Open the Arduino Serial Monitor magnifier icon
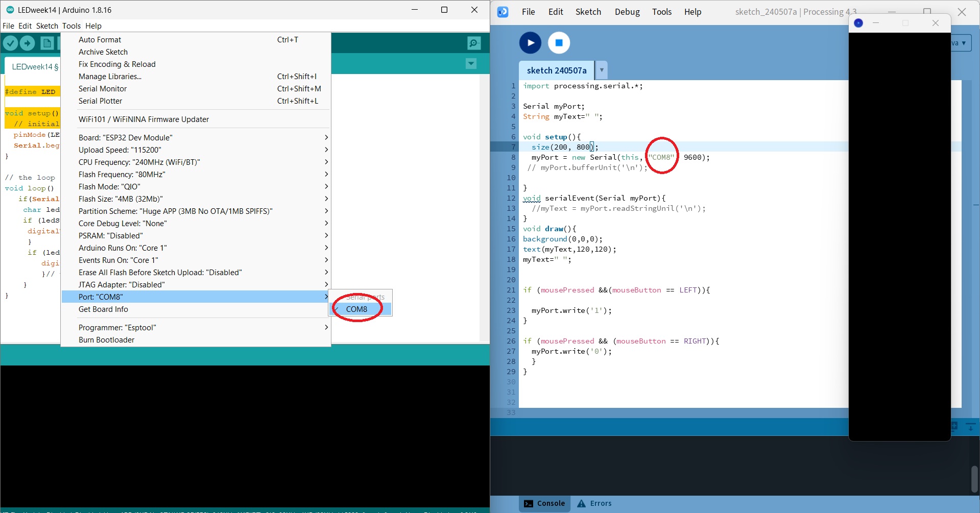 474,43
